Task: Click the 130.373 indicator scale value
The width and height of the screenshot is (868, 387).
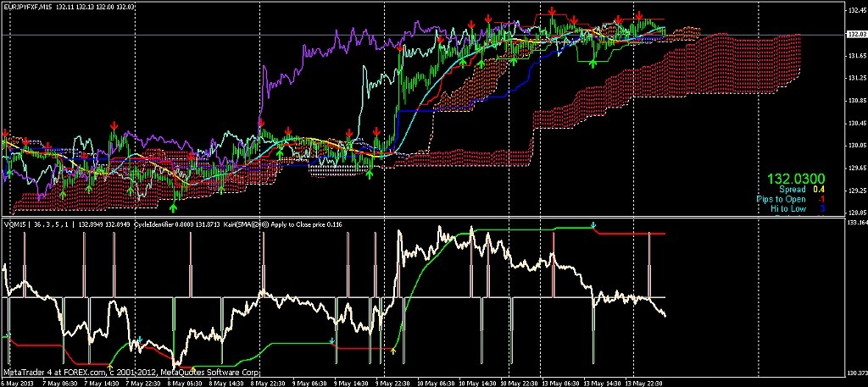Action: coord(857,373)
